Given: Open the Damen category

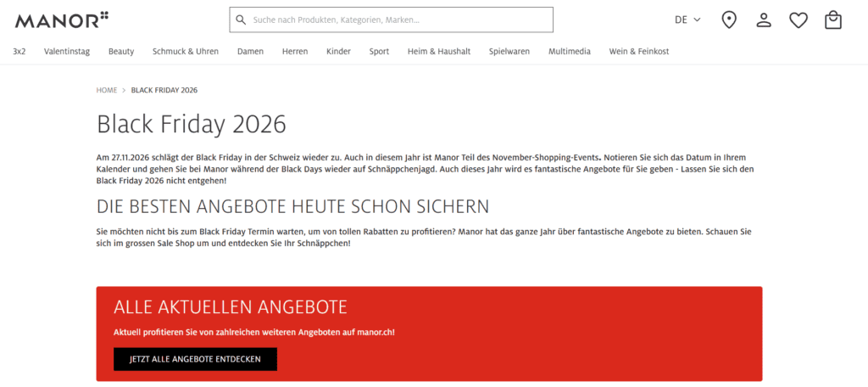Looking at the screenshot, I should coord(250,52).
